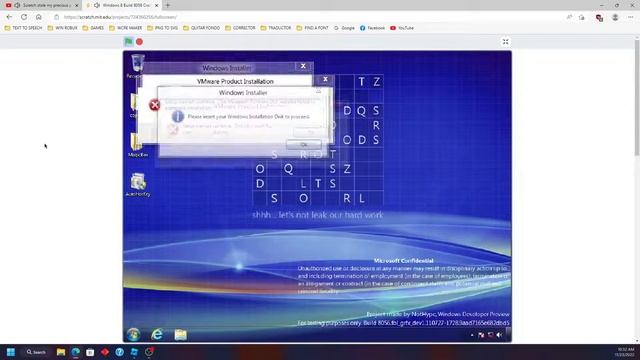Open the WIN ROBUX bookmark folder
Image resolution: width=640 pixels, height=360 pixels.
point(62,28)
